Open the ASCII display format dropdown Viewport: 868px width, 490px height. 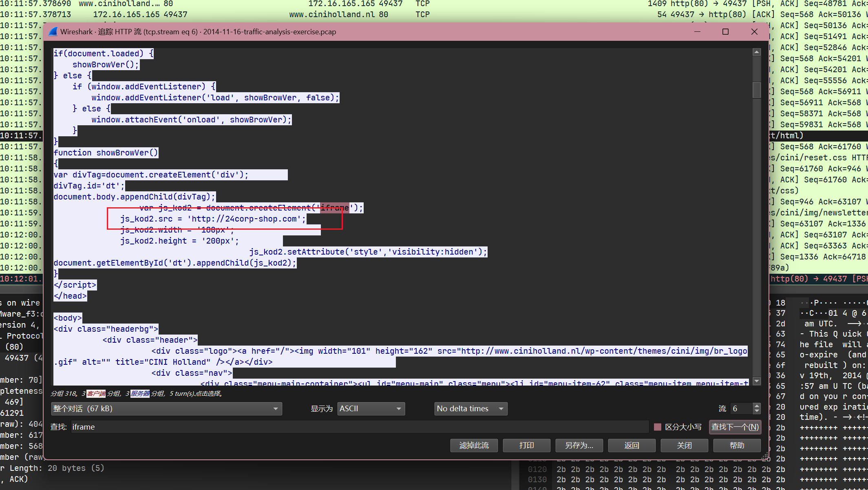pyautogui.click(x=371, y=408)
